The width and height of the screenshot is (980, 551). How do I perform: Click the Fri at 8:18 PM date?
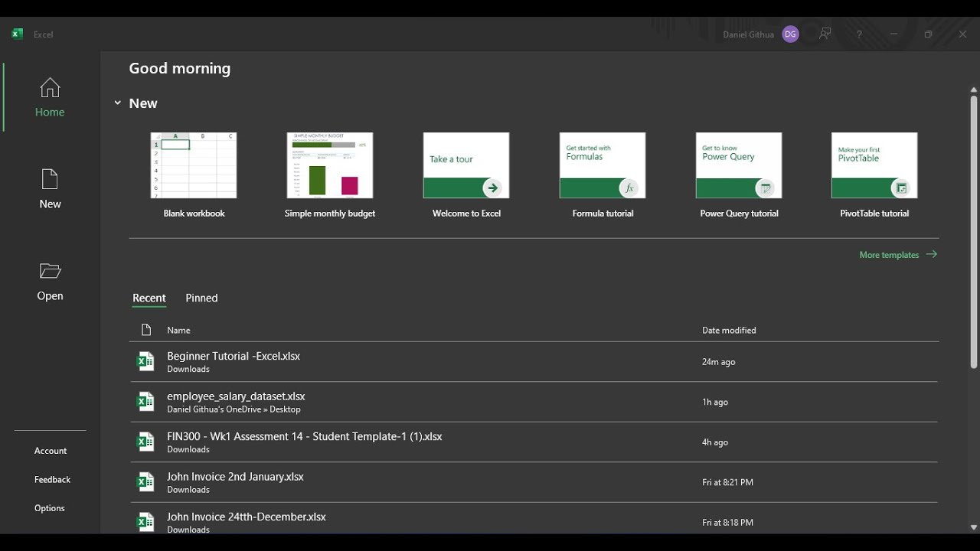[x=727, y=523]
